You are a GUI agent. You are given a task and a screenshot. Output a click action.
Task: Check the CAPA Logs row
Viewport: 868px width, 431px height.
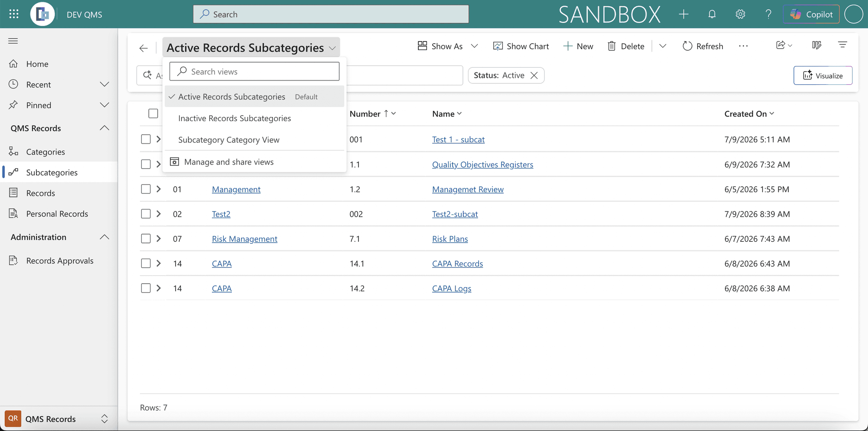pos(146,288)
